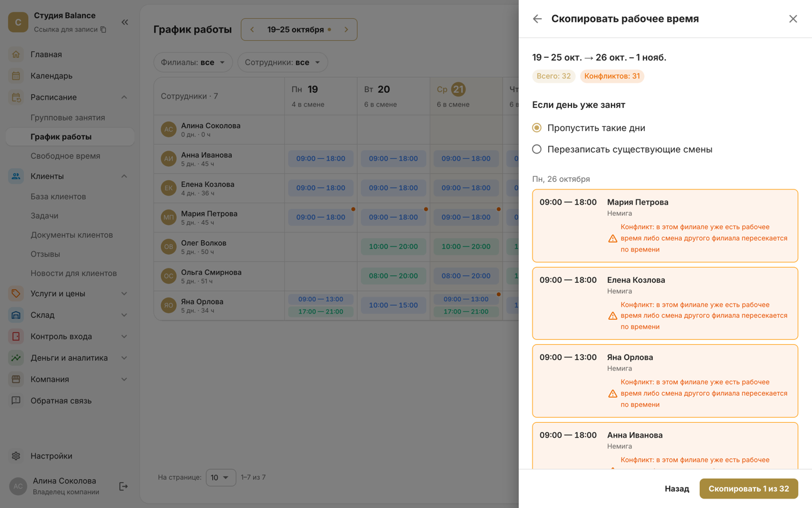The image size is (812, 508).
Task: Log out using the exit icon
Action: (123, 486)
